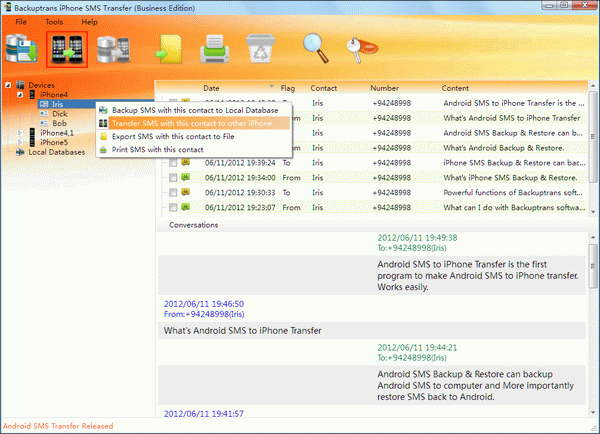The width and height of the screenshot is (600, 434).
Task: Click the Local Databases icon in tree
Action: (20, 152)
